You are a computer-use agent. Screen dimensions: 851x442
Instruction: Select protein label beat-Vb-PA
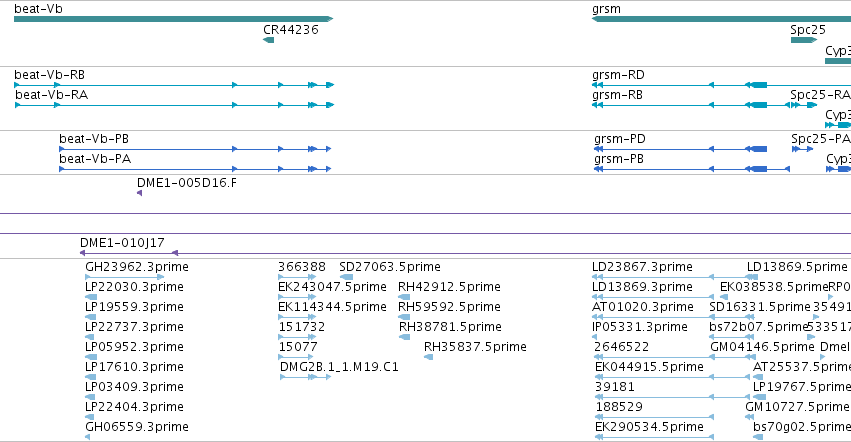pyautogui.click(x=95, y=159)
